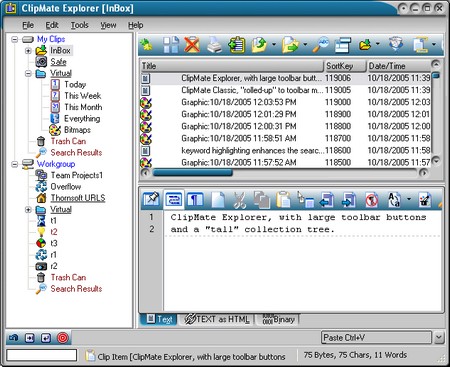Toggle the word wrap button in editor toolbar

pyautogui.click(x=174, y=200)
